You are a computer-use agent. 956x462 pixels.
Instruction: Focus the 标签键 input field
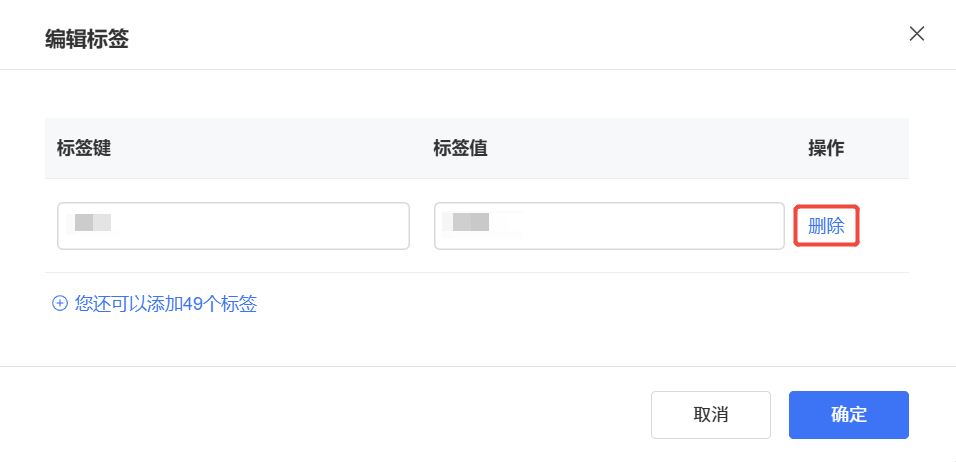coord(233,226)
